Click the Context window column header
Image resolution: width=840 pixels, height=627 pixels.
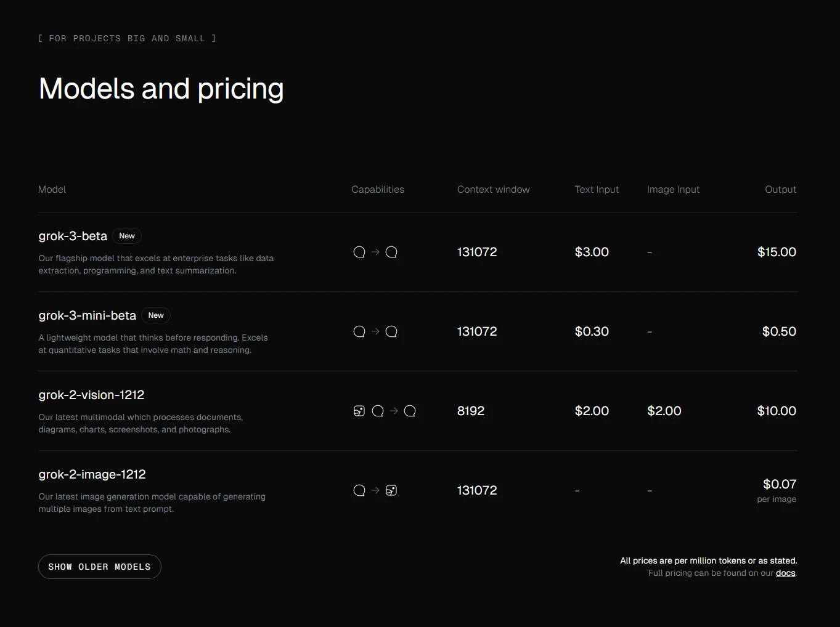tap(493, 190)
